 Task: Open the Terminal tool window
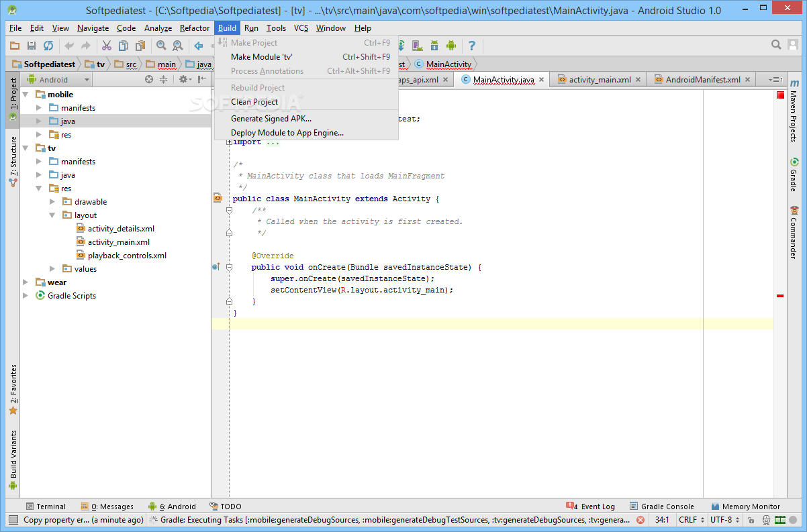[46, 507]
